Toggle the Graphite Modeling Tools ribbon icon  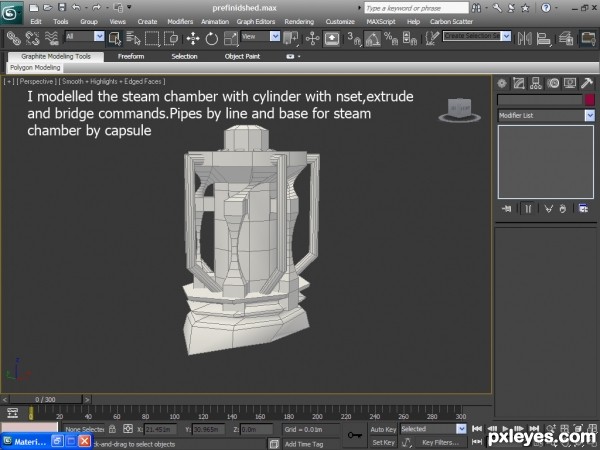tap(588, 38)
